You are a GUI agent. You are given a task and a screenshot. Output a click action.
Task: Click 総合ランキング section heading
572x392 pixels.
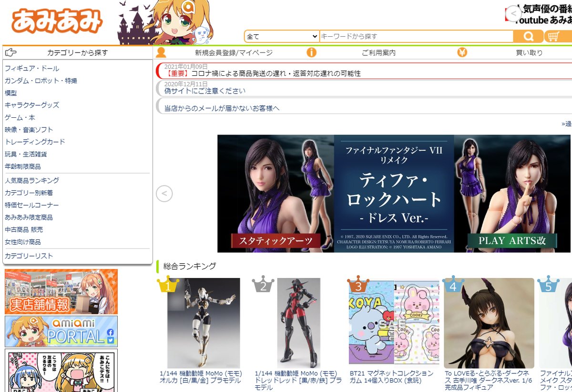point(190,266)
